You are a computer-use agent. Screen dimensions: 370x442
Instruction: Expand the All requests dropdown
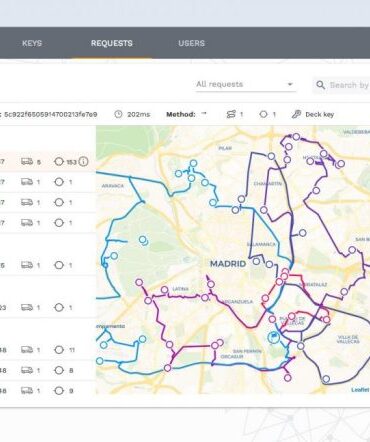(x=245, y=84)
